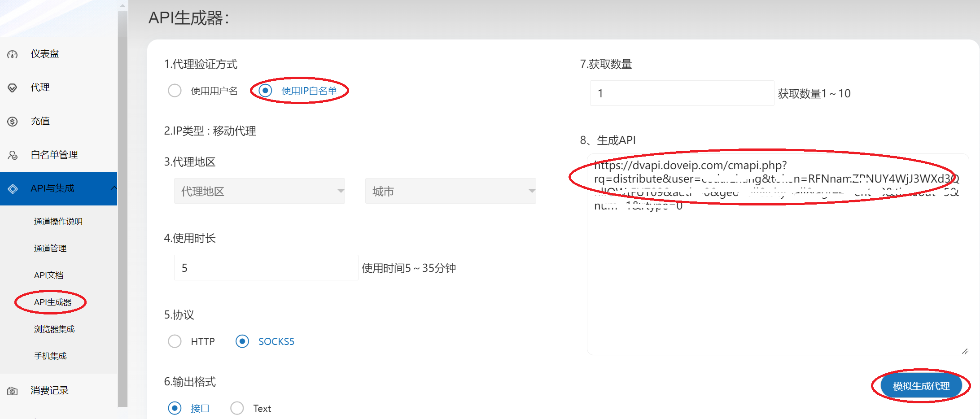Collapse the API与集成 menu chevron
The height and width of the screenshot is (419, 980).
click(x=114, y=188)
